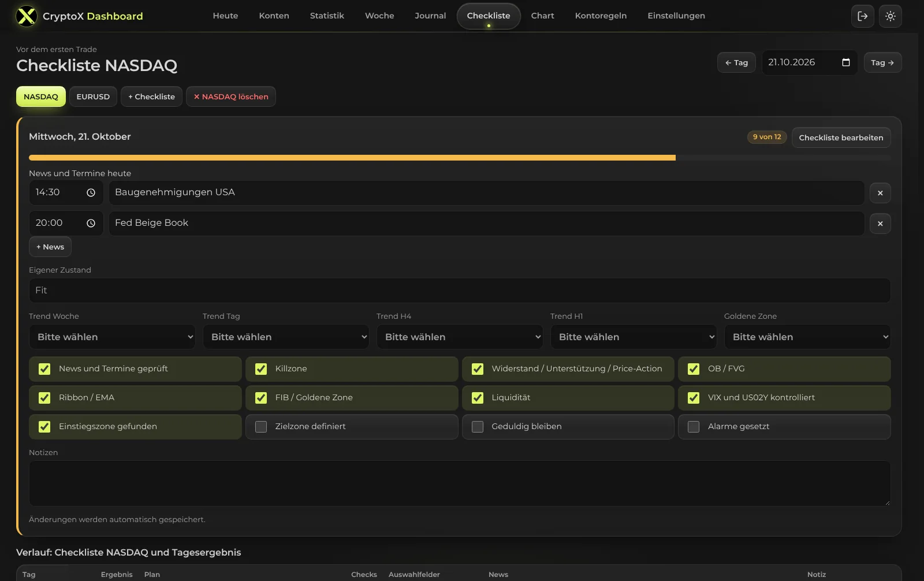Image resolution: width=924 pixels, height=581 pixels.
Task: Add a news entry with + News
Action: [50, 247]
